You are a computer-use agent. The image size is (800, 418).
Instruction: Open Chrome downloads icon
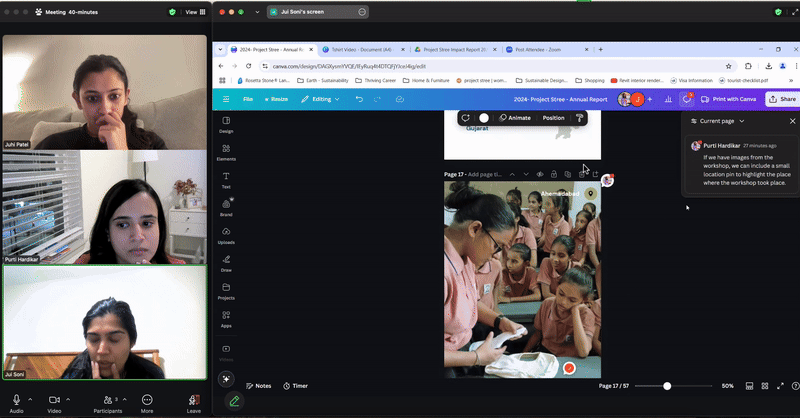[768, 66]
